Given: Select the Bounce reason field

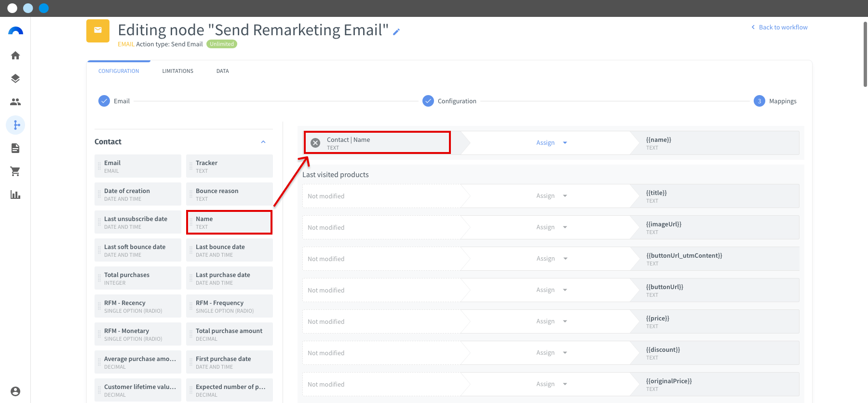Looking at the screenshot, I should pyautogui.click(x=230, y=194).
